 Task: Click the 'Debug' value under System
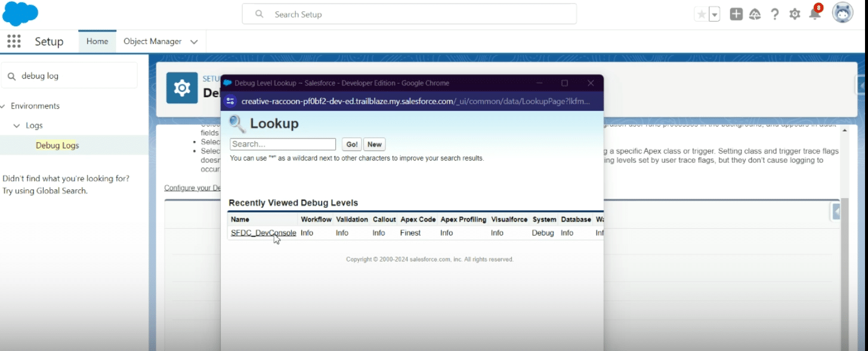click(543, 233)
